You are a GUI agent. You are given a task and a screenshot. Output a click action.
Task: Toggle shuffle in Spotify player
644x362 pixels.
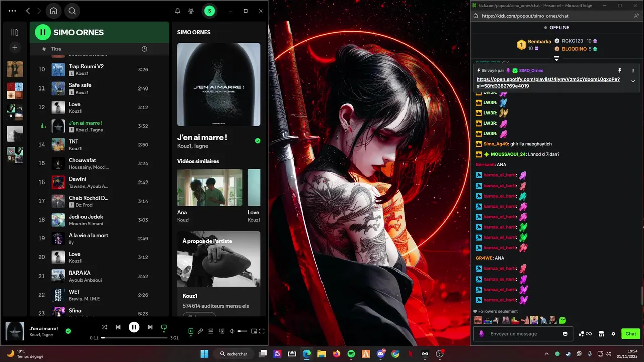104,327
